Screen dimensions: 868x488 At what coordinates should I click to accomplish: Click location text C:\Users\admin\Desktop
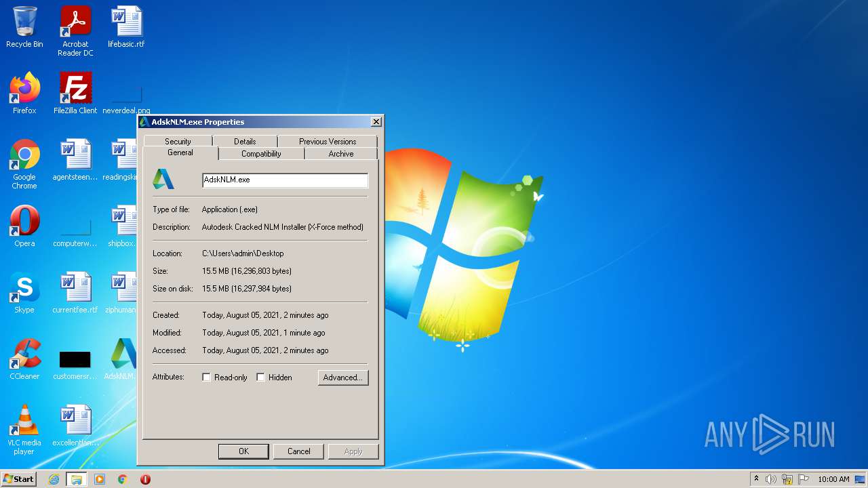tap(243, 253)
